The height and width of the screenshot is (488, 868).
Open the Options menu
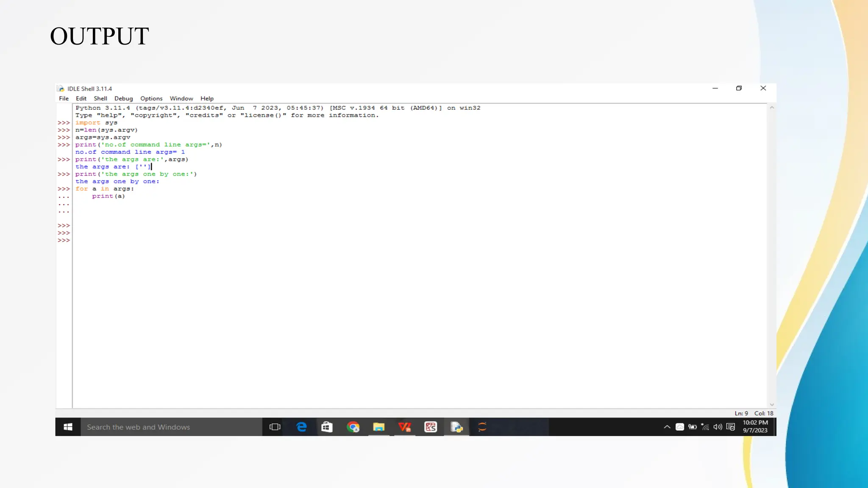coord(151,98)
